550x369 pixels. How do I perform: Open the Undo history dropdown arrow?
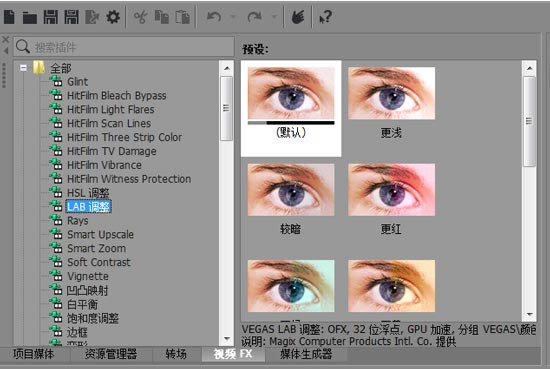pyautogui.click(x=233, y=16)
